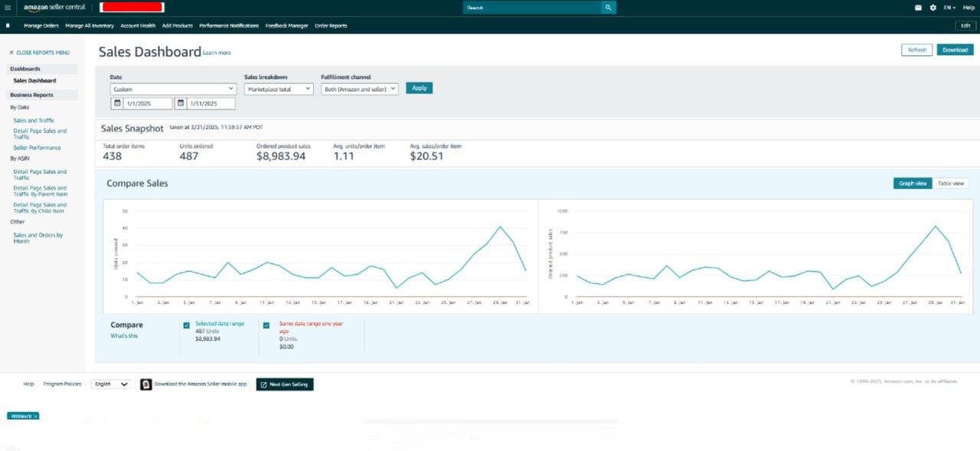Click Help in the footer
Image resolution: width=980 pixels, height=451 pixels.
coord(28,384)
